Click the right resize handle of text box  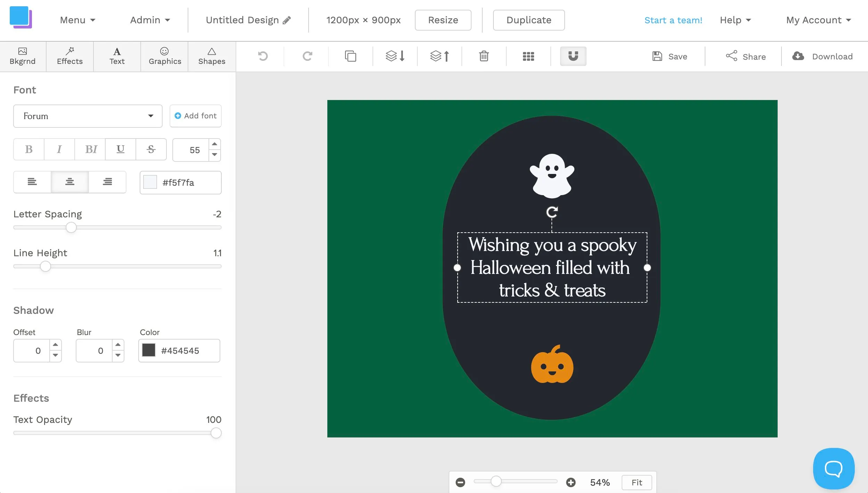pos(647,268)
